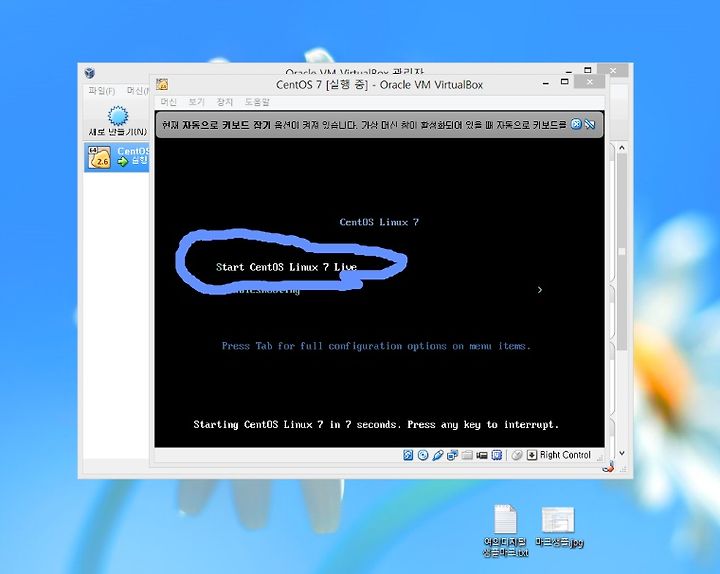Close the VirtualBox Manager window behind
Image resolution: width=720 pixels, height=574 pixels.
pos(613,70)
